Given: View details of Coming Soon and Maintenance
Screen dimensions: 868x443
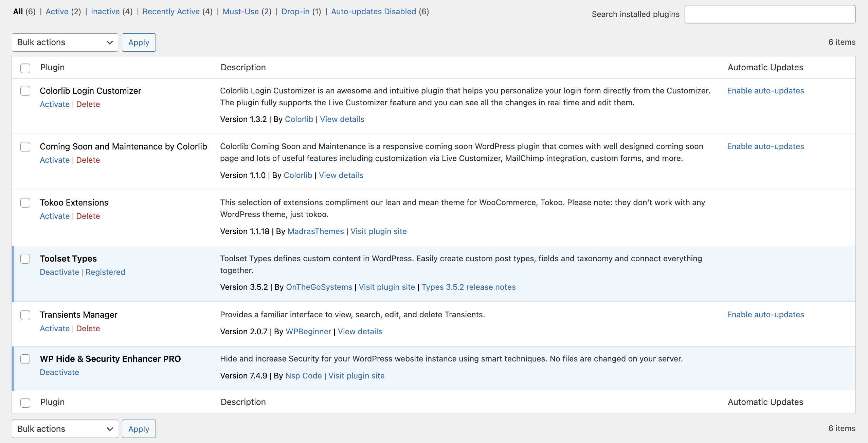Looking at the screenshot, I should (x=341, y=175).
